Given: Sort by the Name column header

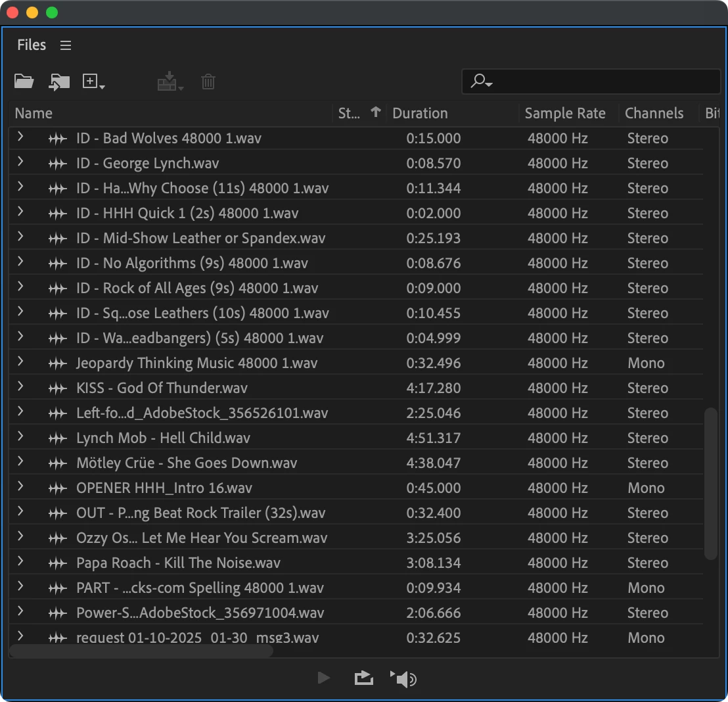Looking at the screenshot, I should pos(34,113).
